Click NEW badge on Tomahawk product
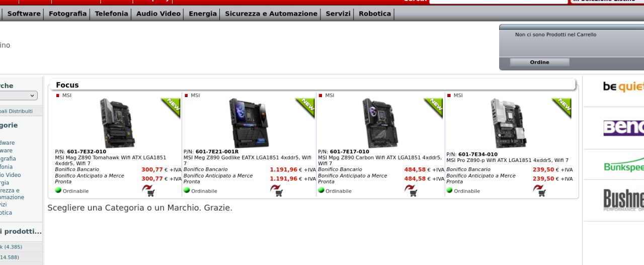Image resolution: width=644 pixels, height=265 pixels. [x=171, y=108]
